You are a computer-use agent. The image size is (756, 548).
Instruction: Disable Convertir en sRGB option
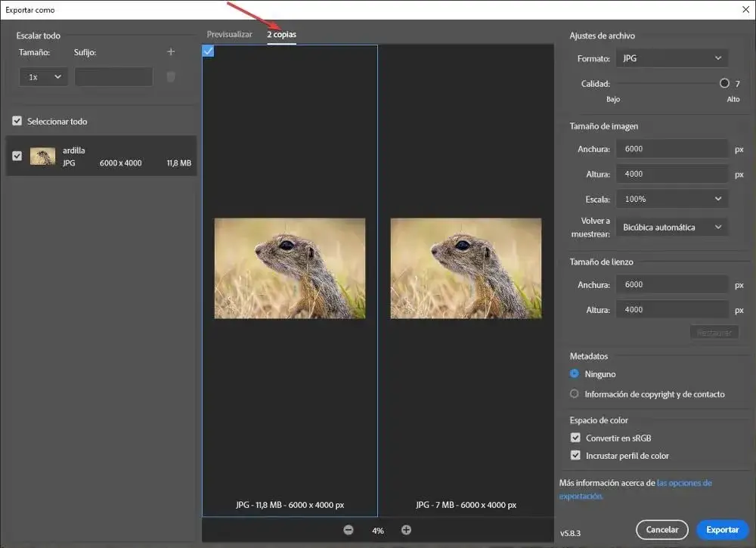click(x=575, y=438)
